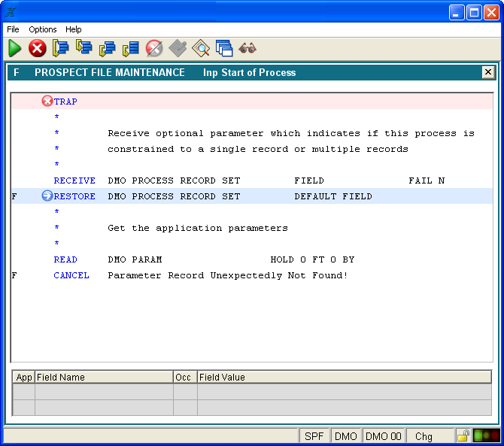Viewport: 504px width, 446px height.
Task: Click the first empty Field Value cell
Action: (x=345, y=392)
